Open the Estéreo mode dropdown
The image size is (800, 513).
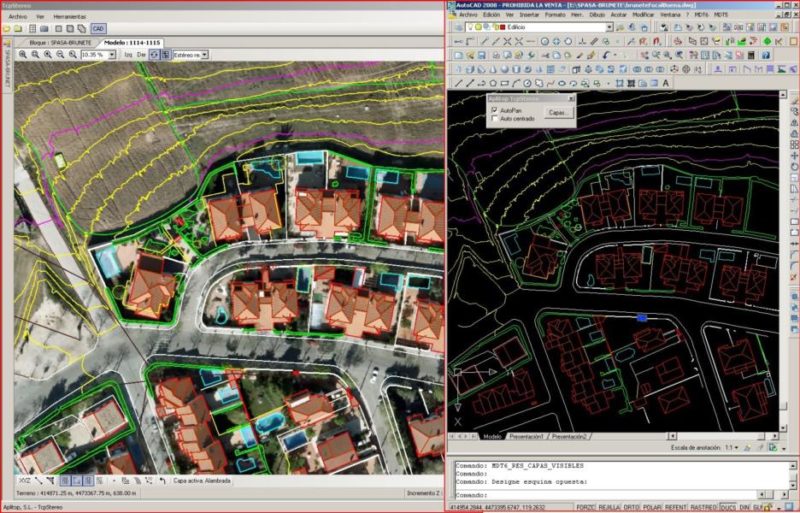pos(204,55)
